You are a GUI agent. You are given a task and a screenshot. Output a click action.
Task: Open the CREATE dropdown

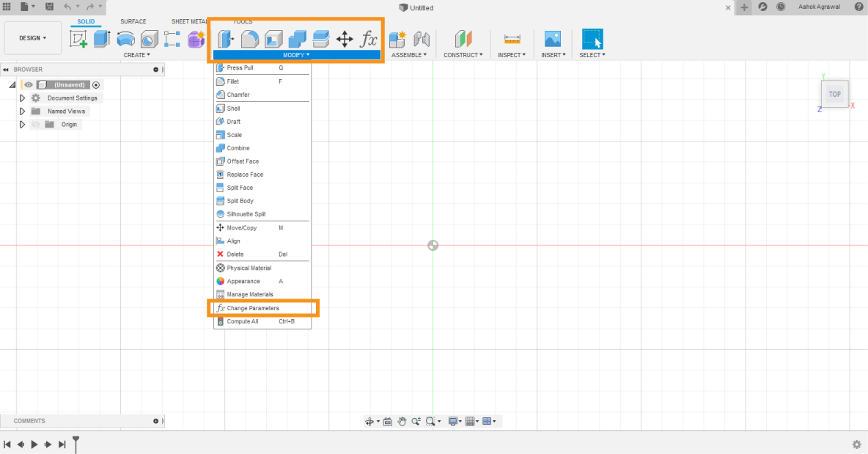click(x=136, y=54)
